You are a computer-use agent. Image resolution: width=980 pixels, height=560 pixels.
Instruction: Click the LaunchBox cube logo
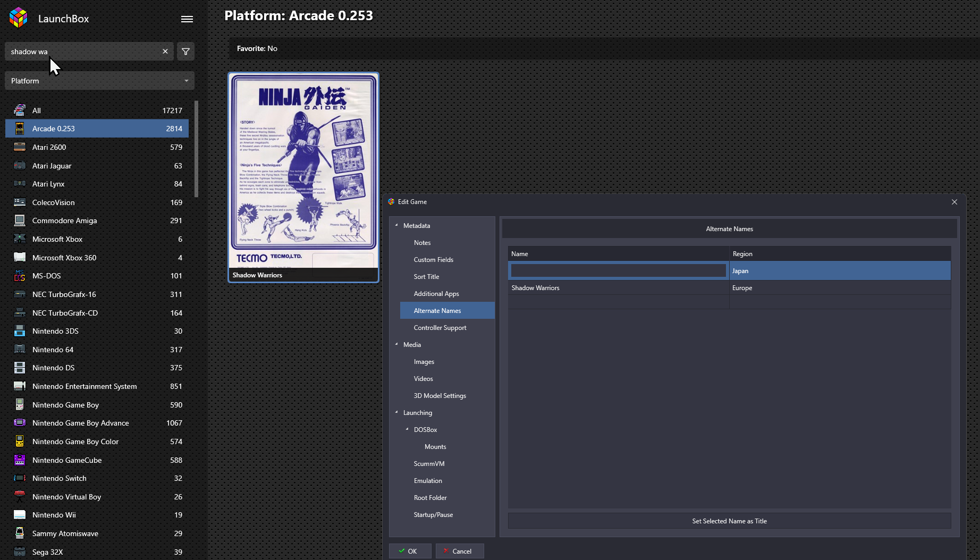19,18
